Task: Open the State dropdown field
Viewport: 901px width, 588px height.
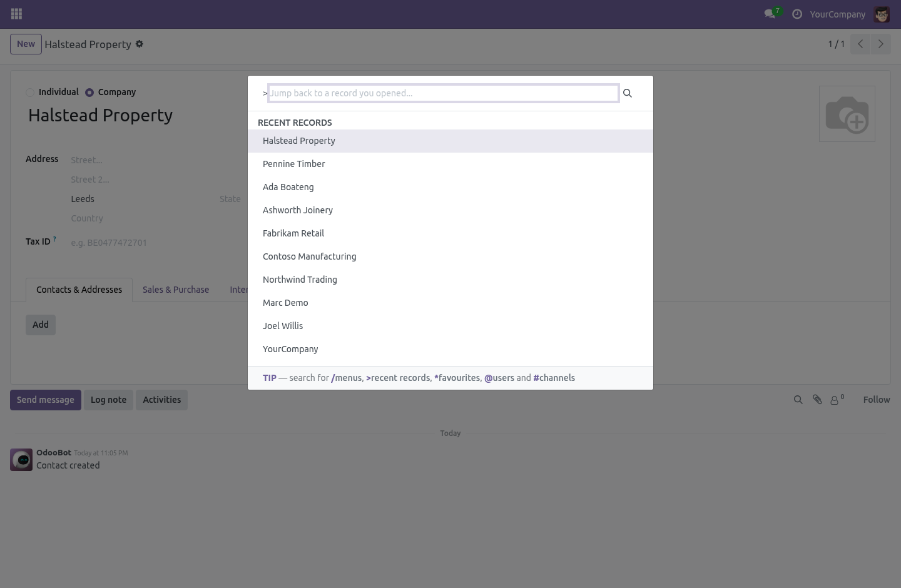Action: (232, 199)
